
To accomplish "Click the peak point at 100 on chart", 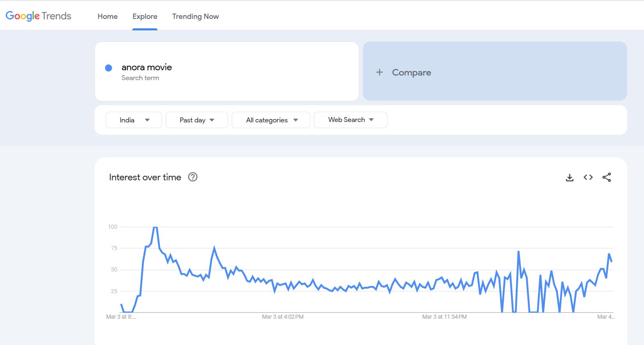I will click(x=155, y=227).
